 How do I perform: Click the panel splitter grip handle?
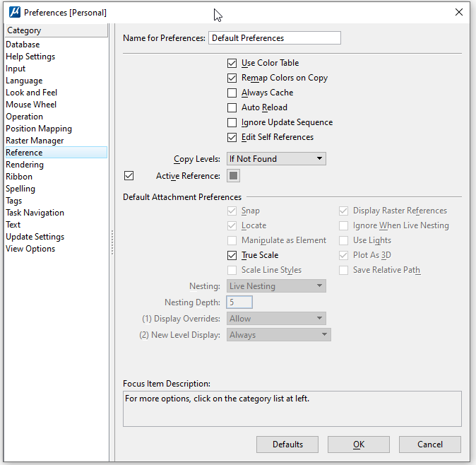click(112, 242)
